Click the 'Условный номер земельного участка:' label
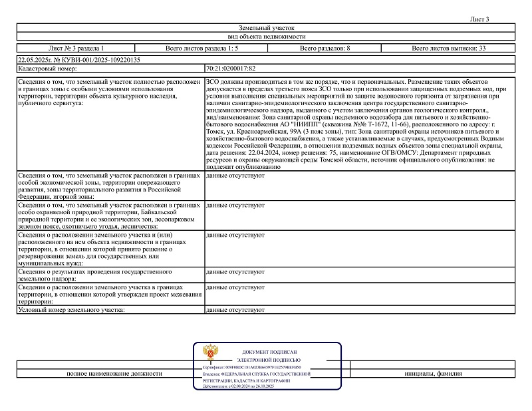Viewport: 532px width, 411px height. tap(72, 311)
